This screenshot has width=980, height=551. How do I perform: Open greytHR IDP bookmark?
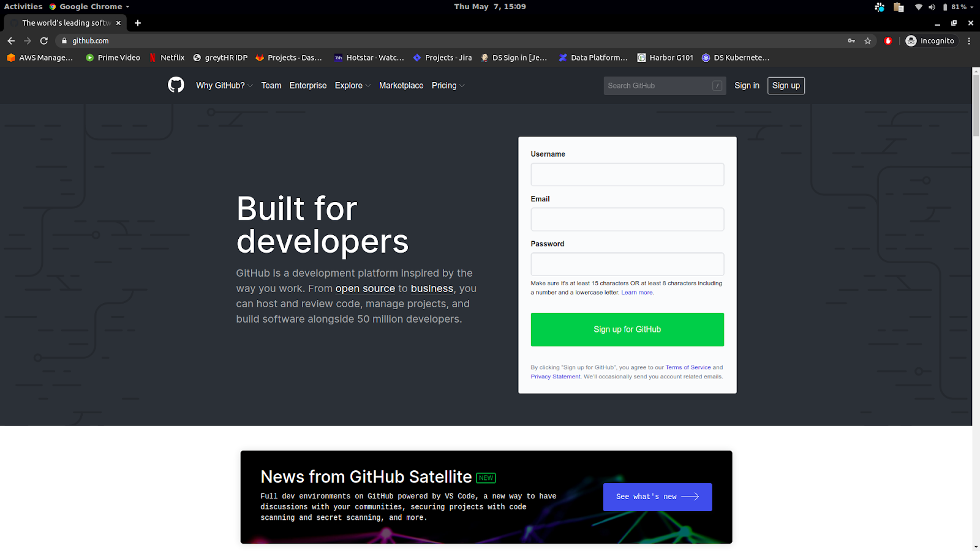tap(220, 58)
